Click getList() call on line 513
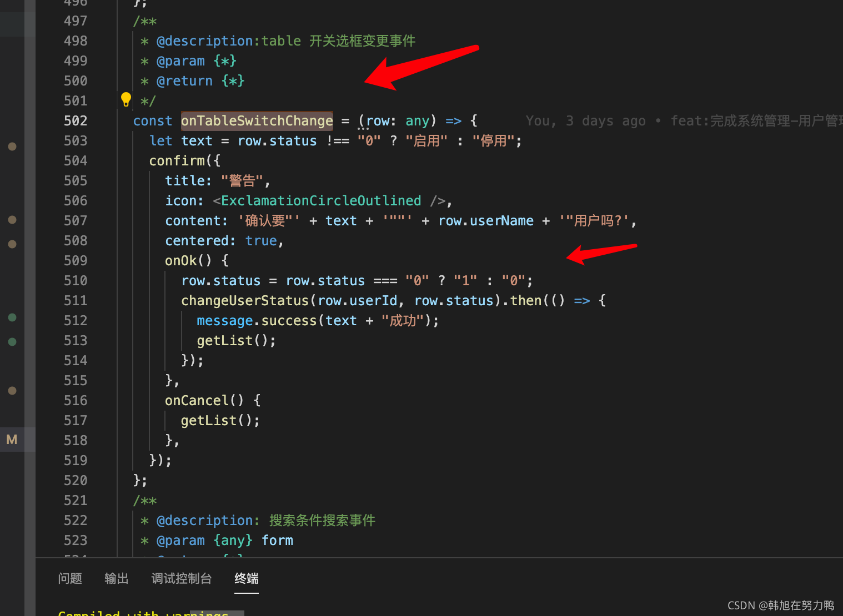 233,341
